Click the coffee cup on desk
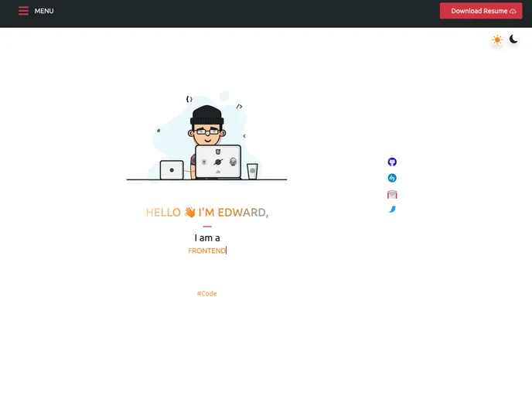The height and width of the screenshot is (396, 532). (x=252, y=172)
